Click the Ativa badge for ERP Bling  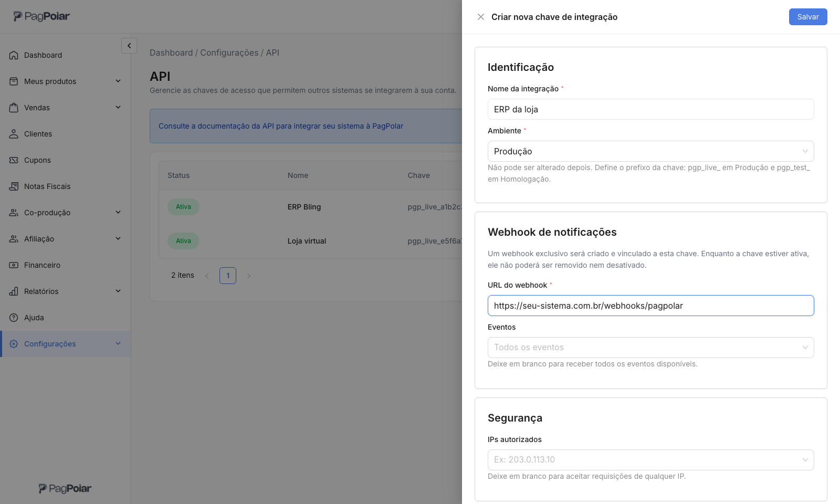coord(183,207)
